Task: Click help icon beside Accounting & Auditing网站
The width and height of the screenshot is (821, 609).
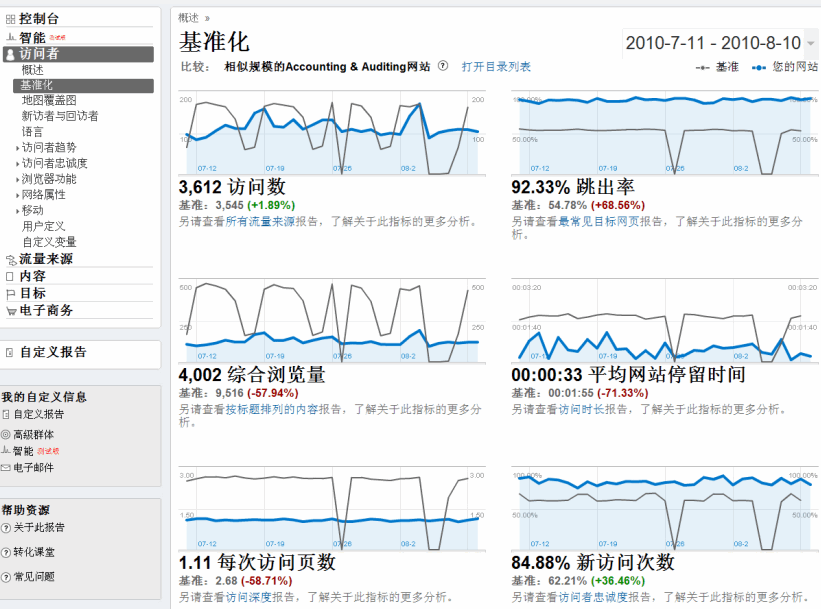Action: point(442,67)
